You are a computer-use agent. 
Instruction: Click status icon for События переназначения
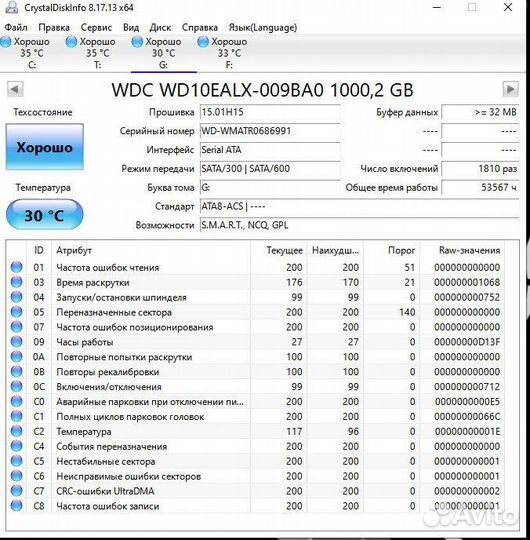click(17, 446)
